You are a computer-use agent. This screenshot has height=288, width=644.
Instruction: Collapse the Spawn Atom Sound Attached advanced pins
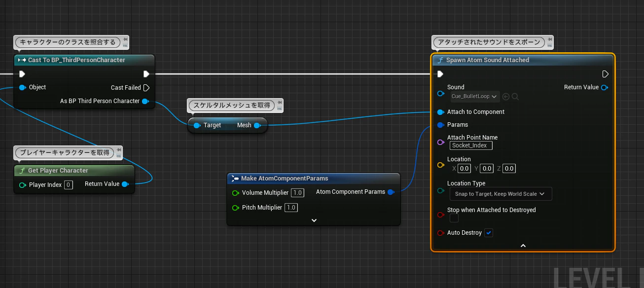[523, 246]
